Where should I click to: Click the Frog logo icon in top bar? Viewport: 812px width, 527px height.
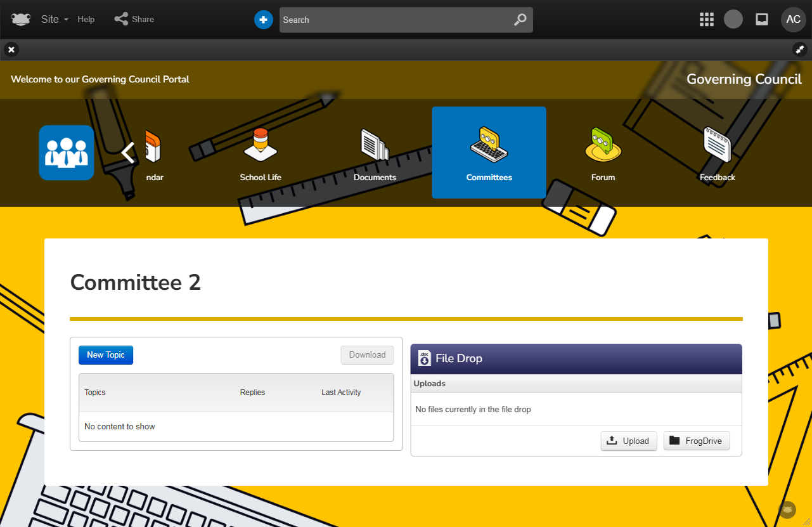click(21, 19)
